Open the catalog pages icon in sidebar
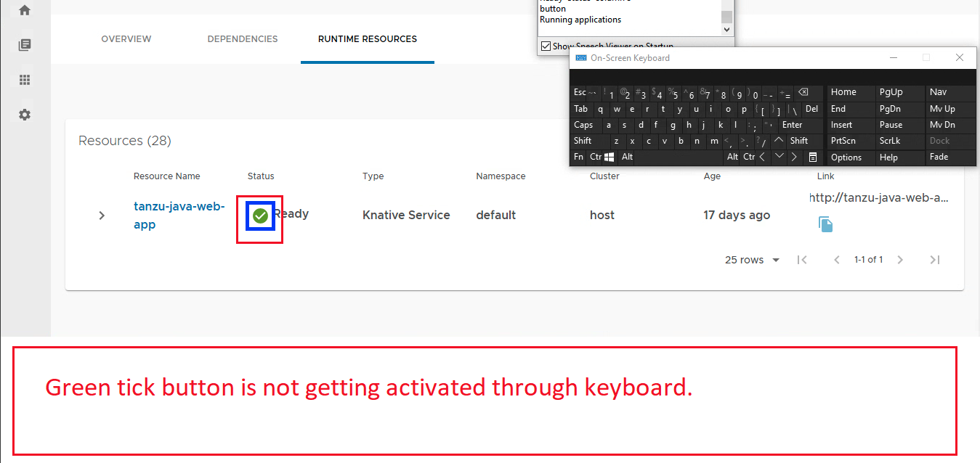 24,44
